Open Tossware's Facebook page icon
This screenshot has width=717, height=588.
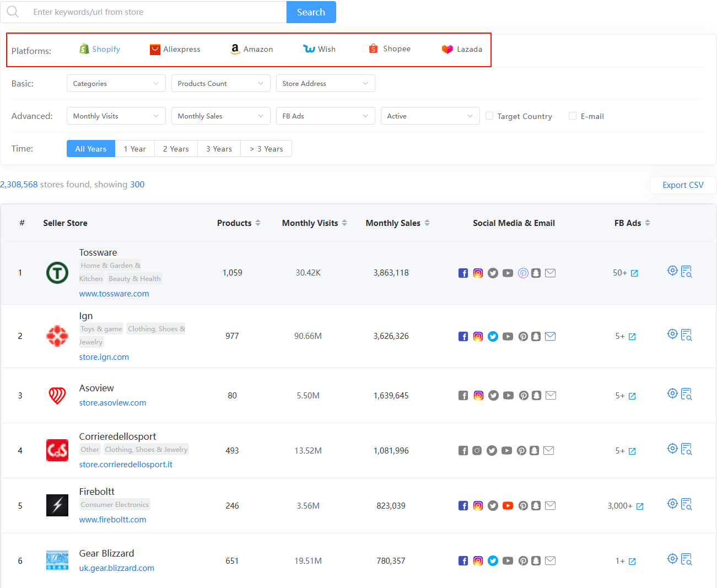463,273
